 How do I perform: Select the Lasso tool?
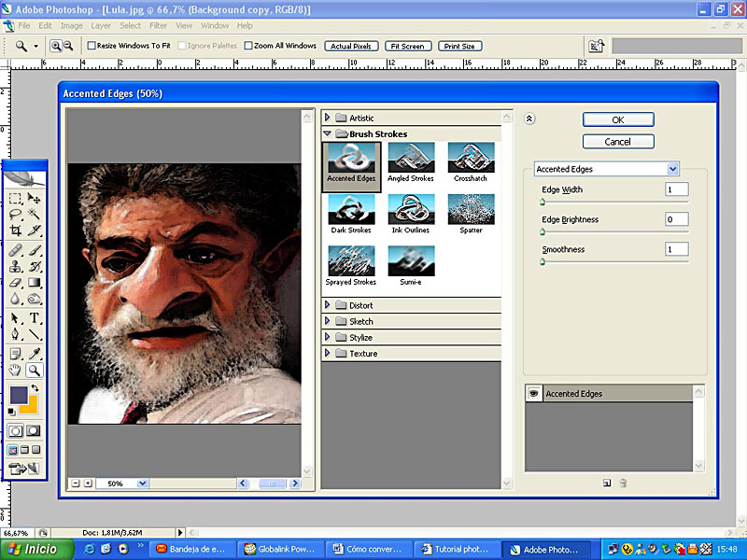point(16,215)
